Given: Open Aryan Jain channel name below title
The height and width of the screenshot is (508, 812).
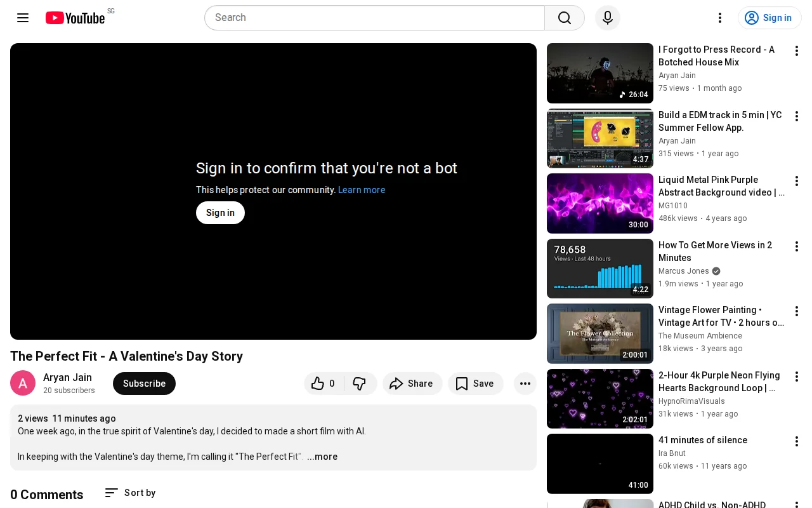Looking at the screenshot, I should pyautogui.click(x=67, y=377).
